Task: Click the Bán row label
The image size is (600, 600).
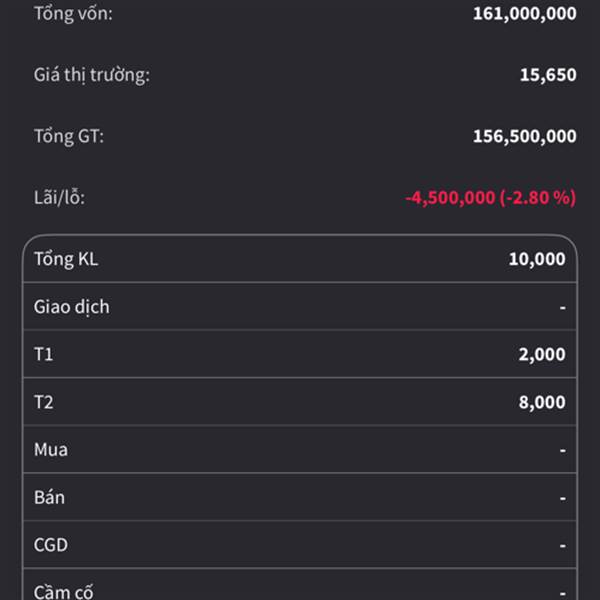Action: 49,497
